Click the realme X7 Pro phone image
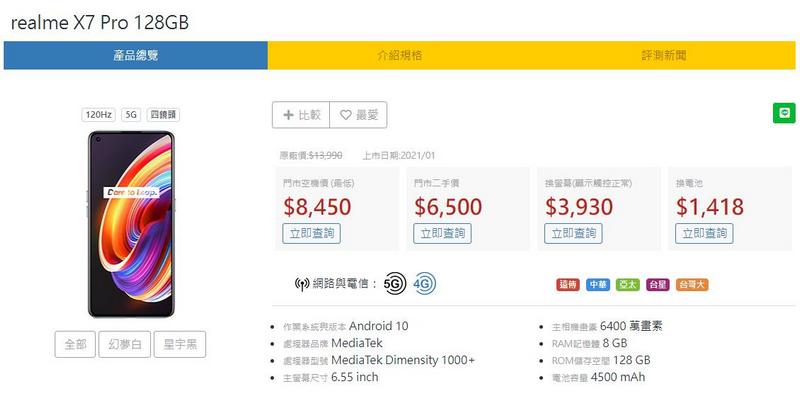This screenshot has width=800, height=411. click(x=131, y=224)
